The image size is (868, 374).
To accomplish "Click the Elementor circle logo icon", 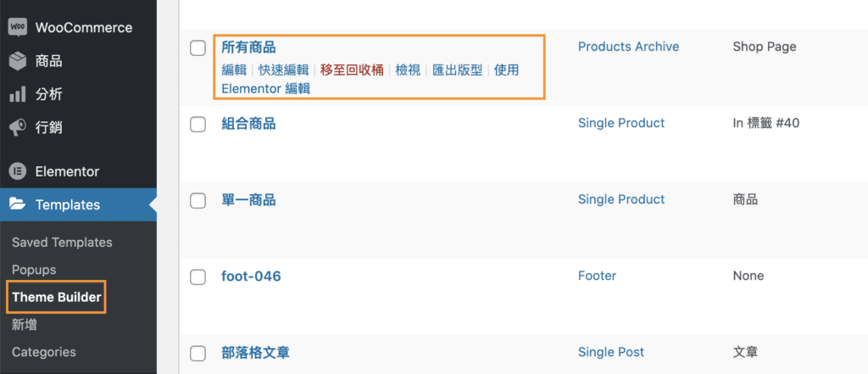I will (17, 171).
